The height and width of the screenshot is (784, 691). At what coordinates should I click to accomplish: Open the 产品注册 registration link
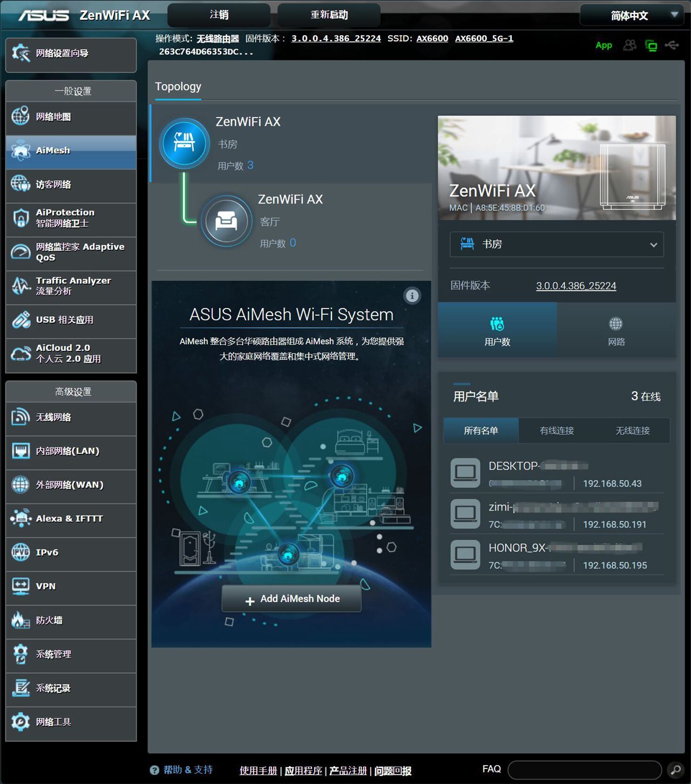coord(348,771)
